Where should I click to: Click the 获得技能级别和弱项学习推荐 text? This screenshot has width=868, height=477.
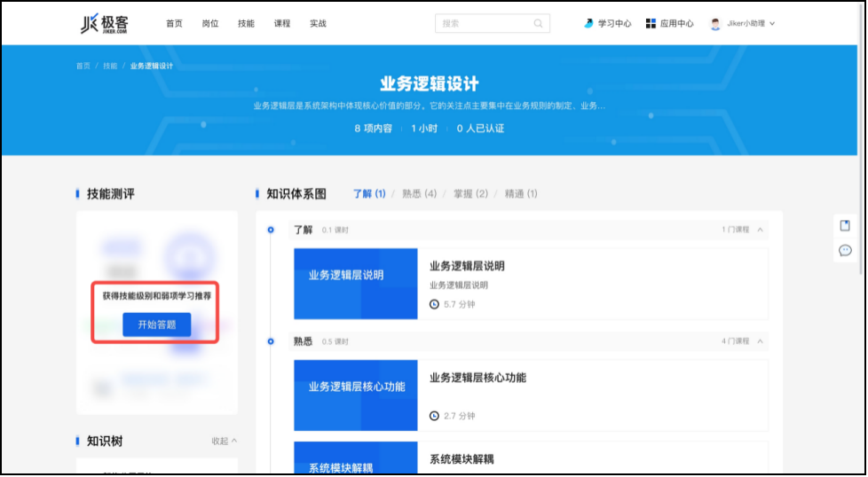coord(157,296)
